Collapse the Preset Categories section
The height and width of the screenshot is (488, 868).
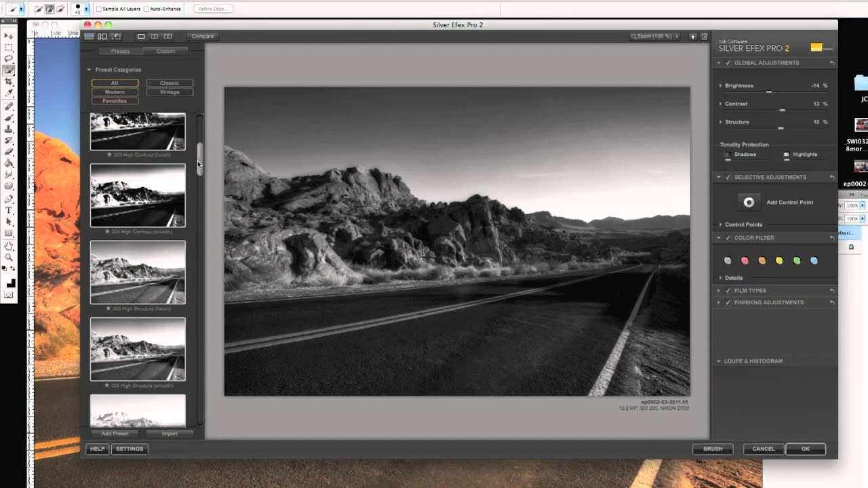pos(88,70)
